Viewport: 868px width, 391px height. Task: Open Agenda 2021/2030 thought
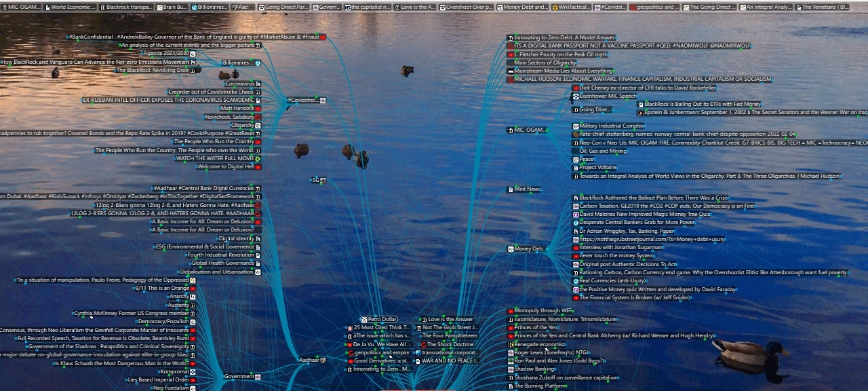coord(168,53)
